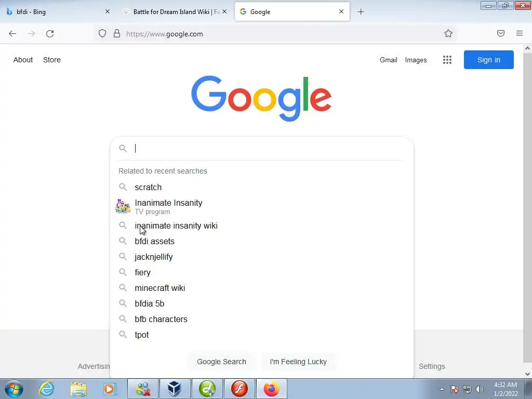Open the Flash Player taskbar icon
Screen dimensions: 532x399
point(239,389)
